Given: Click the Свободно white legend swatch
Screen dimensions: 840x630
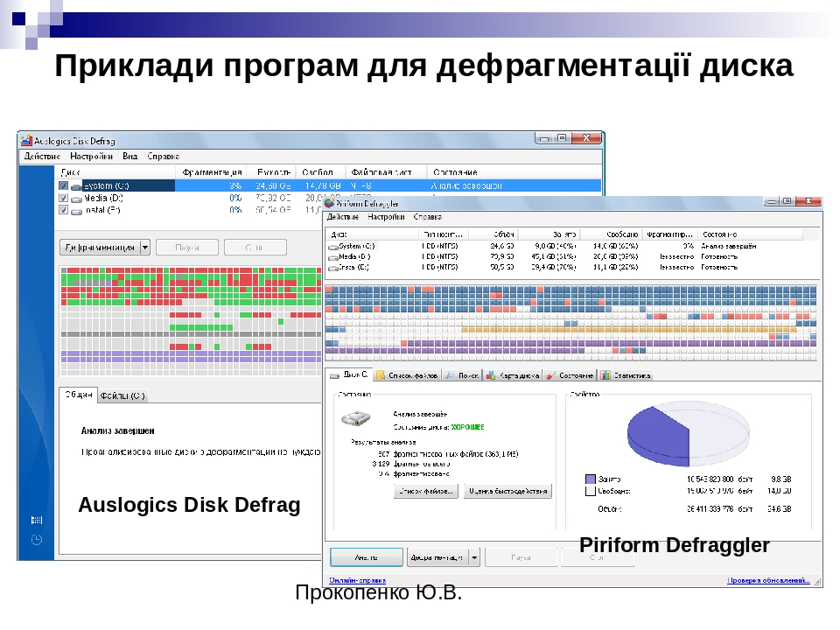Looking at the screenshot, I should coord(591,491).
